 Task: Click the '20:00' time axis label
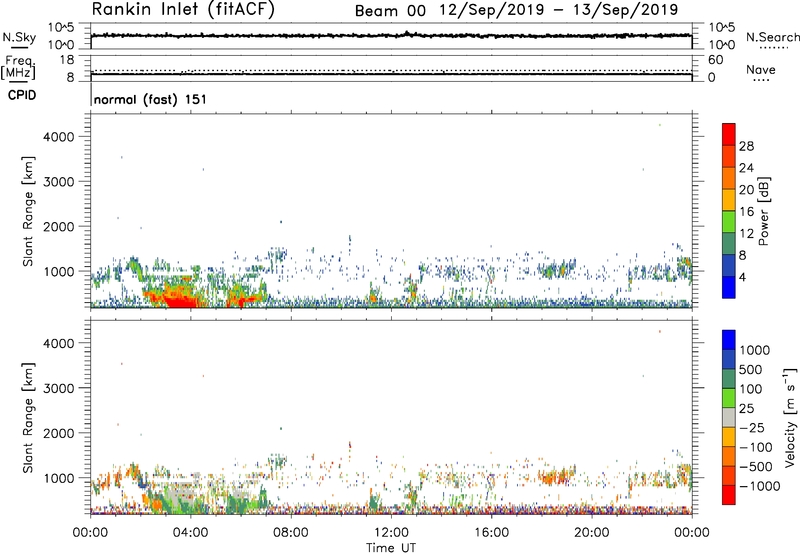(591, 533)
